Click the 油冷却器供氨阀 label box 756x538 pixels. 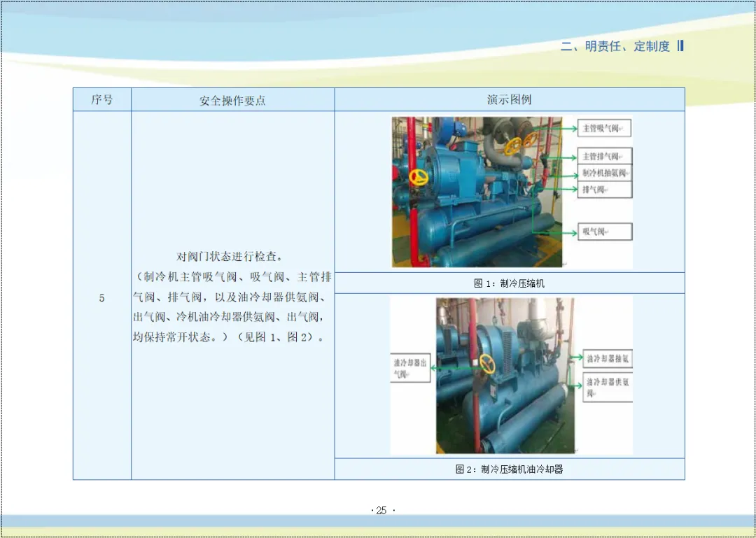coord(608,387)
